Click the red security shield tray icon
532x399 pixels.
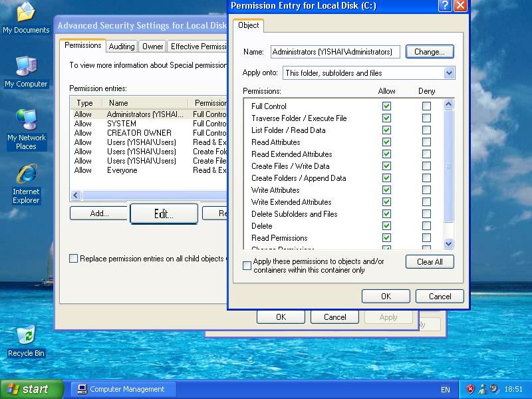tap(470, 389)
